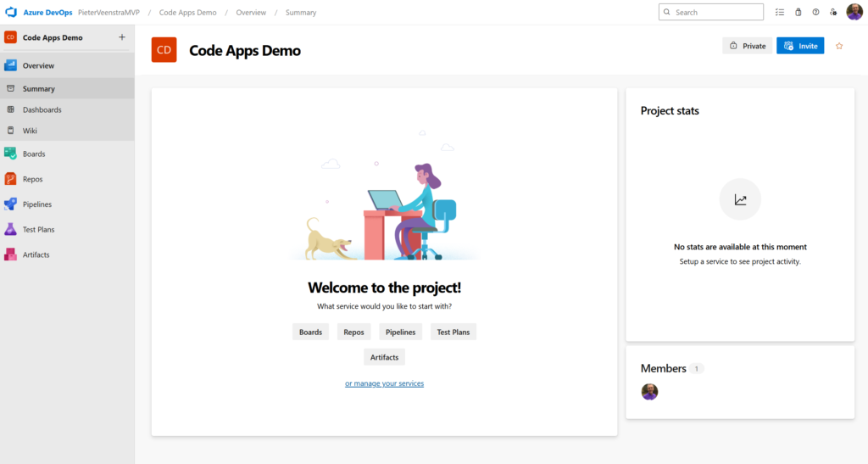The image size is (868, 464).
Task: Click the 'Code Apps Demo' page title
Action: tap(245, 50)
